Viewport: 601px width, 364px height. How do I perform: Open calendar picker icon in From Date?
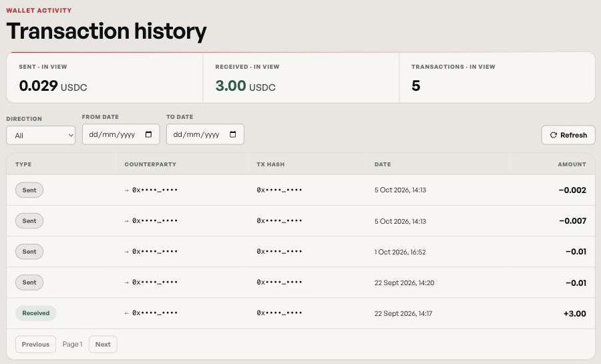pyautogui.click(x=149, y=134)
